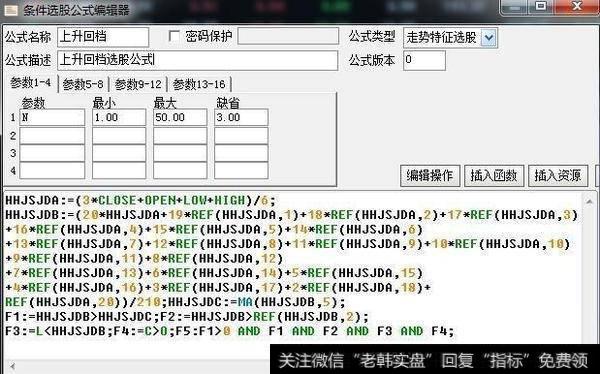
Task: Click the 公式描述 input field
Action: click(197, 60)
